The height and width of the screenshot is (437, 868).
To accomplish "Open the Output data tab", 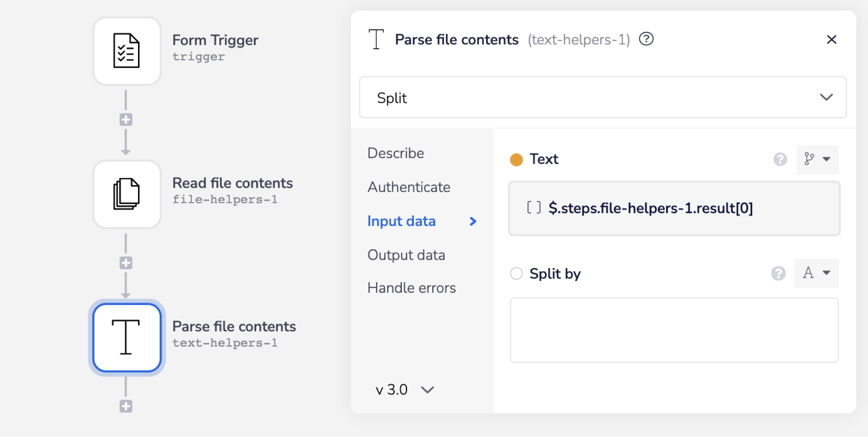I will 406,255.
